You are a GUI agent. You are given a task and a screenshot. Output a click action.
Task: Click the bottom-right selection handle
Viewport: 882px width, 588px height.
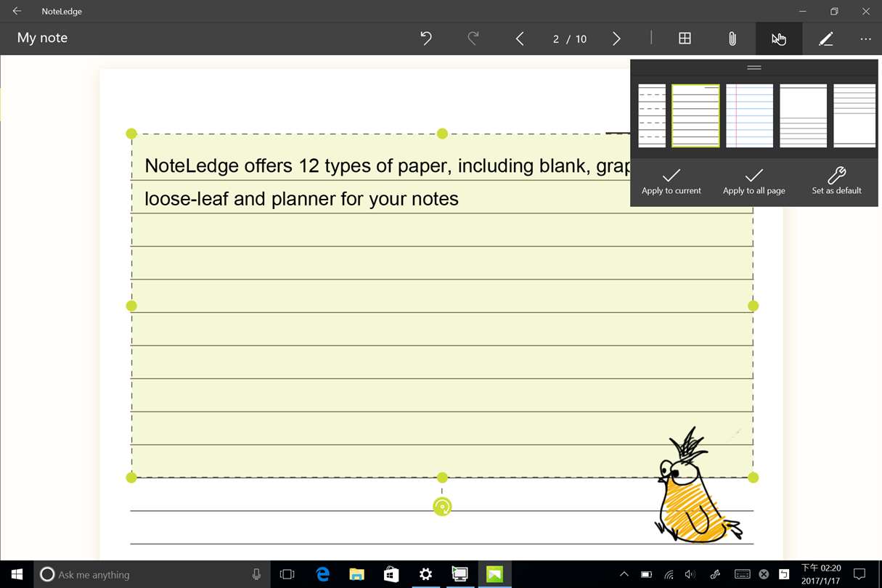point(753,478)
